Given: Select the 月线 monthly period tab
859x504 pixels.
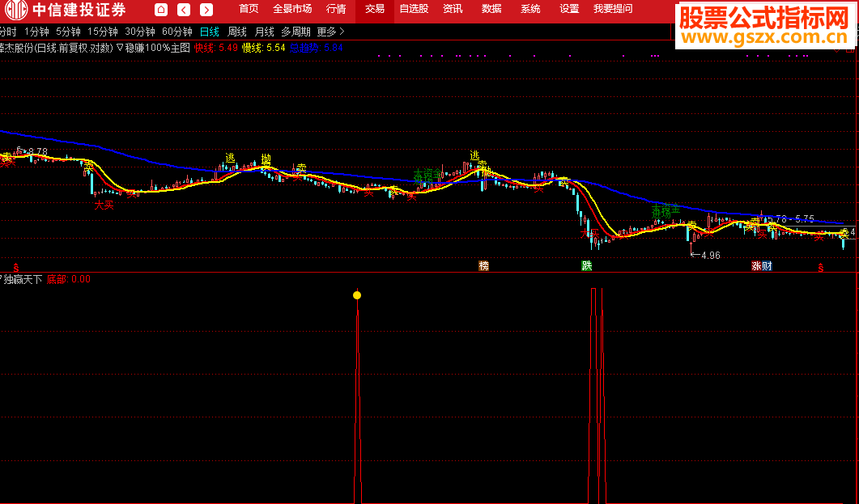Looking at the screenshot, I should pyautogui.click(x=264, y=32).
